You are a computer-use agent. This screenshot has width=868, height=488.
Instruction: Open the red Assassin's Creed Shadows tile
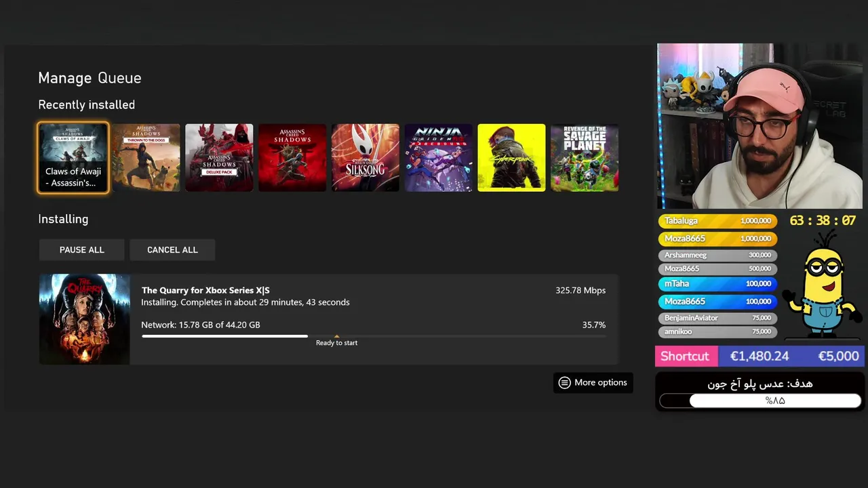(x=292, y=158)
